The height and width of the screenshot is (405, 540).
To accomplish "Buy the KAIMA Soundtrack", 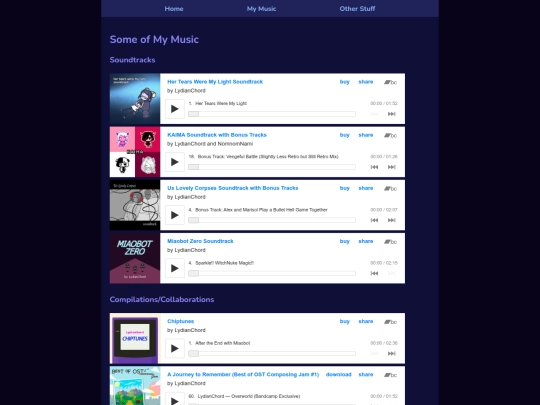I will pos(344,135).
